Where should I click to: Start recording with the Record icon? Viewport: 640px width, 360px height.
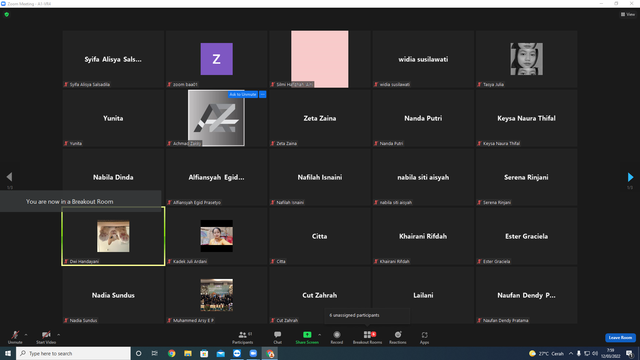point(337,335)
